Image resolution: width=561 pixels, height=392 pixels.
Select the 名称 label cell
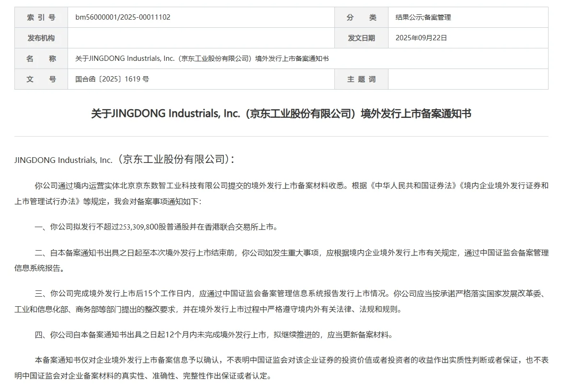point(41,58)
